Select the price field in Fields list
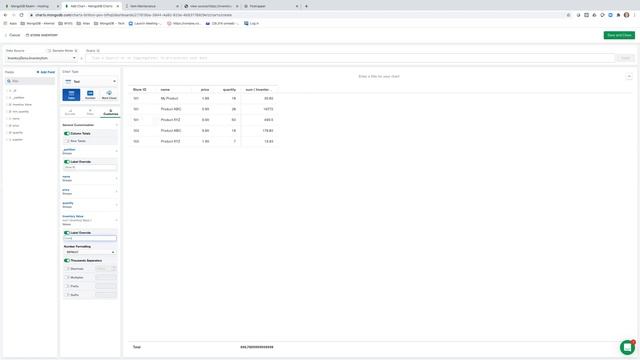Viewport: 640px width, 360px height. [x=15, y=125]
